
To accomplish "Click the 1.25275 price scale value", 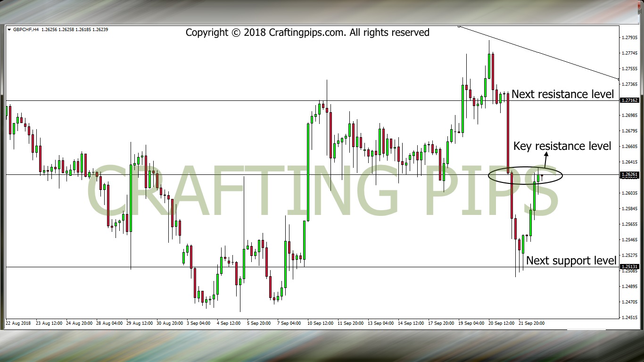I will pos(630,255).
